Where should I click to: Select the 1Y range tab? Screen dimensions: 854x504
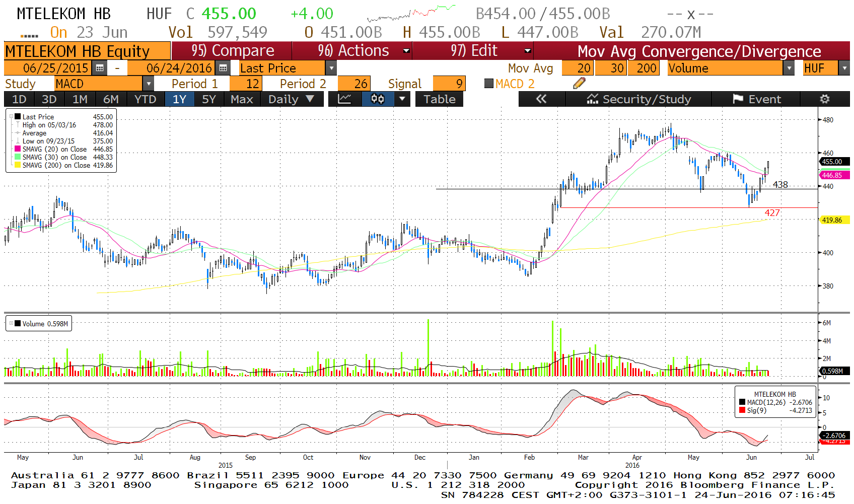[180, 99]
